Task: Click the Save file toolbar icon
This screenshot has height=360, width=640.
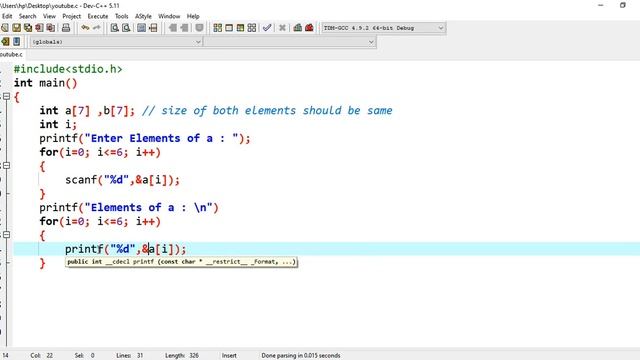Action: (16, 28)
